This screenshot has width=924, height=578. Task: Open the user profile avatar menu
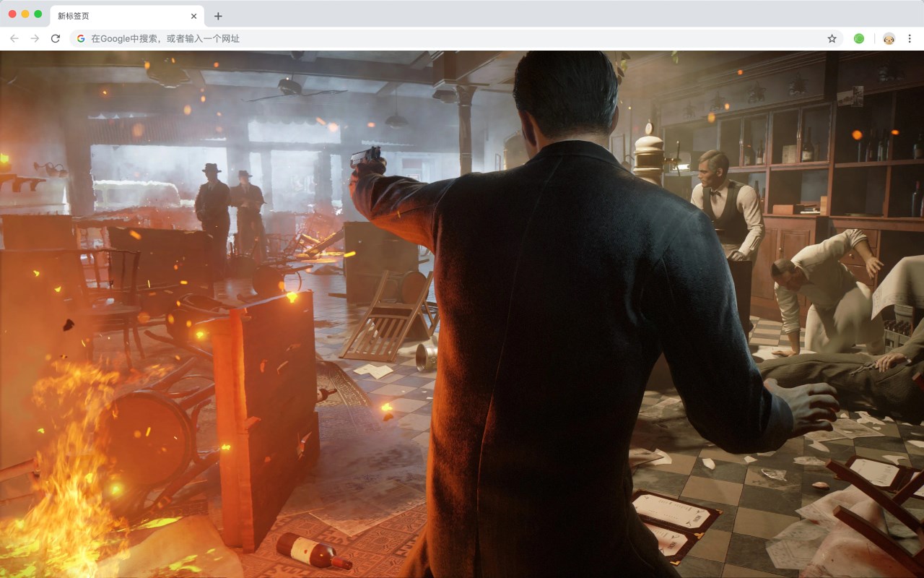[889, 38]
